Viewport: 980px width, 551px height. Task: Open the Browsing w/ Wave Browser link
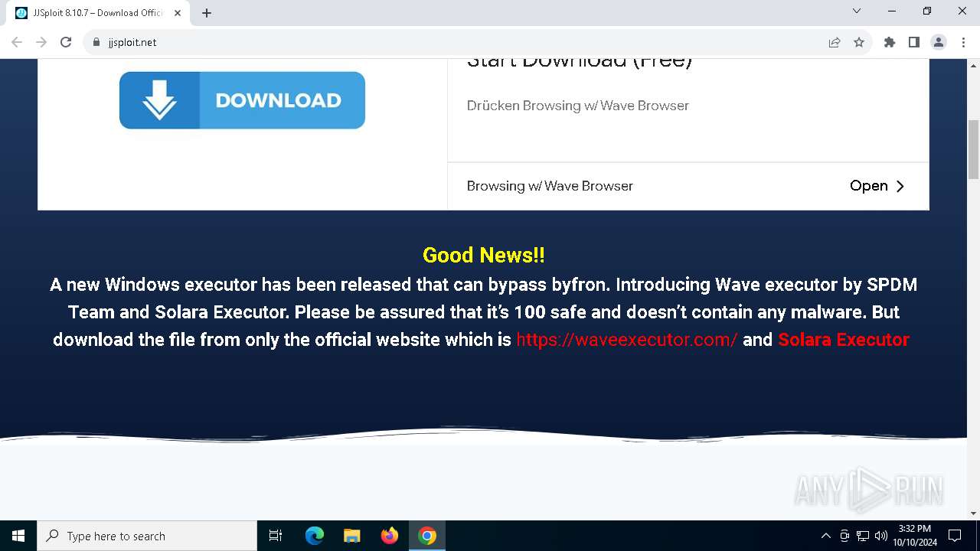pos(550,186)
